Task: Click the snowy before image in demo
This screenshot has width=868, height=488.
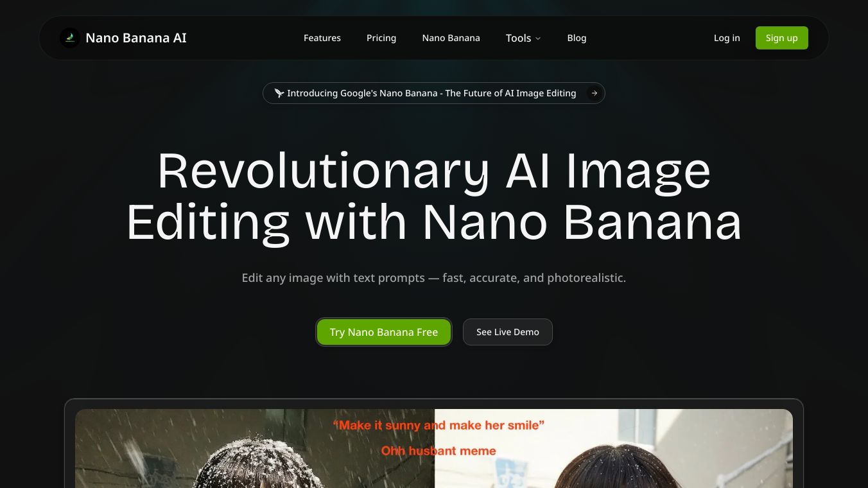Action: tap(255, 449)
